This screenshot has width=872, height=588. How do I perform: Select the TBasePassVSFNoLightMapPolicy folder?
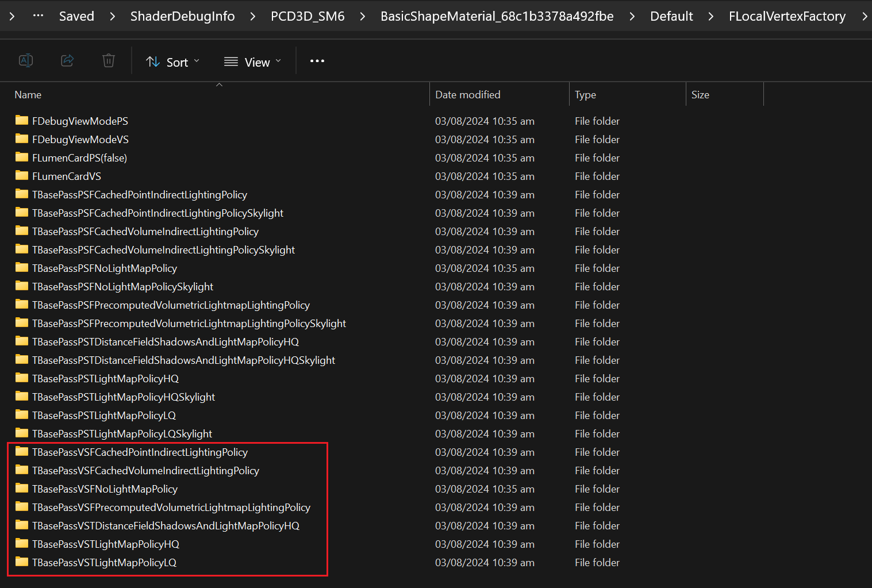point(105,489)
